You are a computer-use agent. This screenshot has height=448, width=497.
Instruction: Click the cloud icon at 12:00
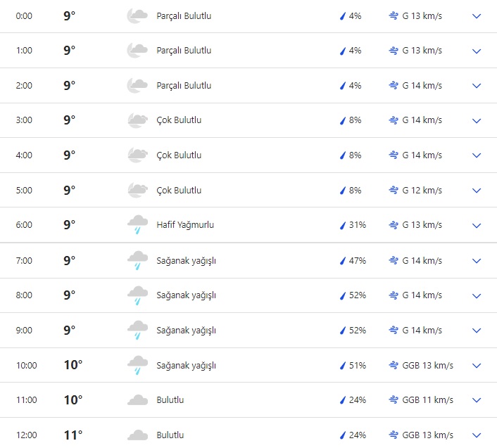coord(137,435)
